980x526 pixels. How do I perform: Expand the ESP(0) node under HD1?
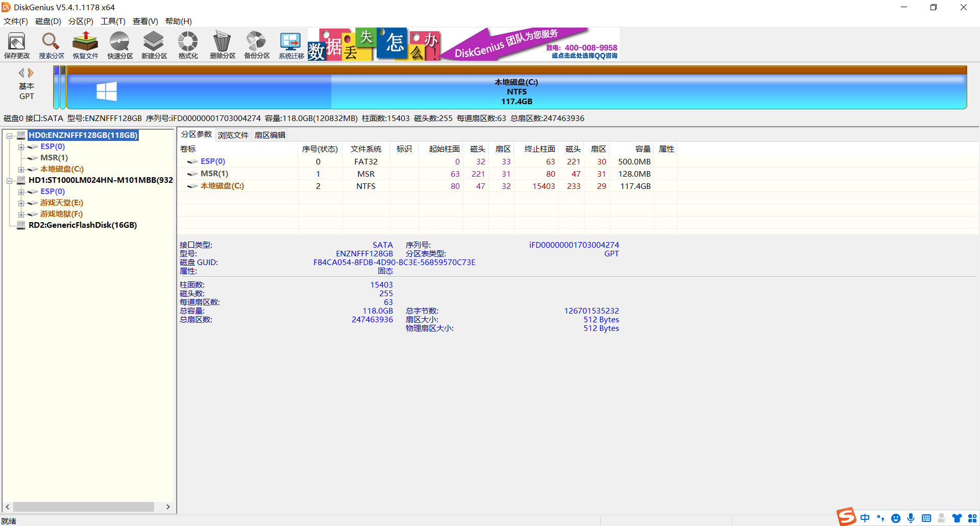pyautogui.click(x=21, y=192)
